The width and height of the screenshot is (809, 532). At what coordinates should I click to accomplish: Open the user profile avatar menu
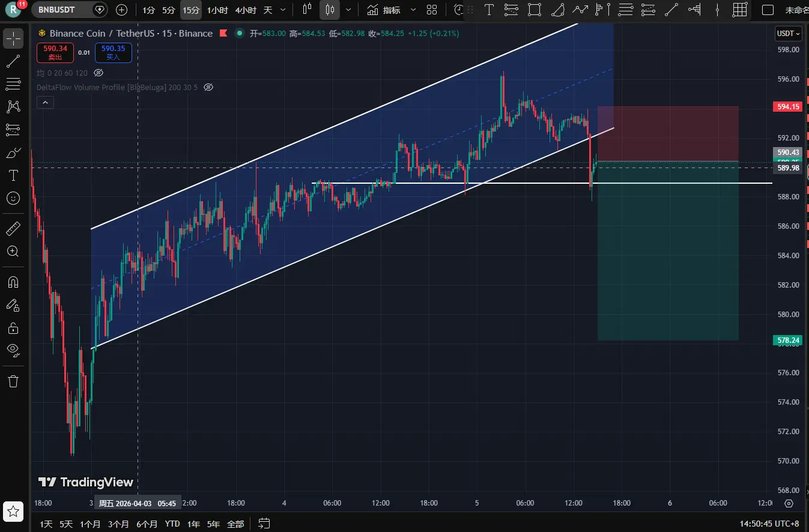coord(14,10)
